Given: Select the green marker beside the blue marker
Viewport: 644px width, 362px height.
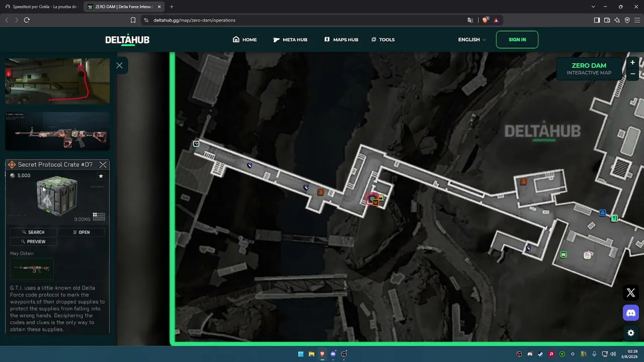Looking at the screenshot, I should point(614,218).
